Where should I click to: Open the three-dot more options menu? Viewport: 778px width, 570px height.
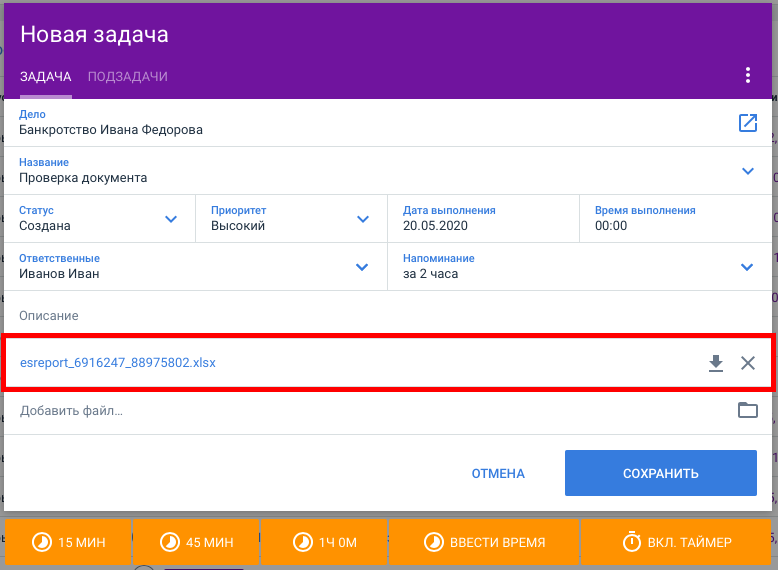[748, 75]
